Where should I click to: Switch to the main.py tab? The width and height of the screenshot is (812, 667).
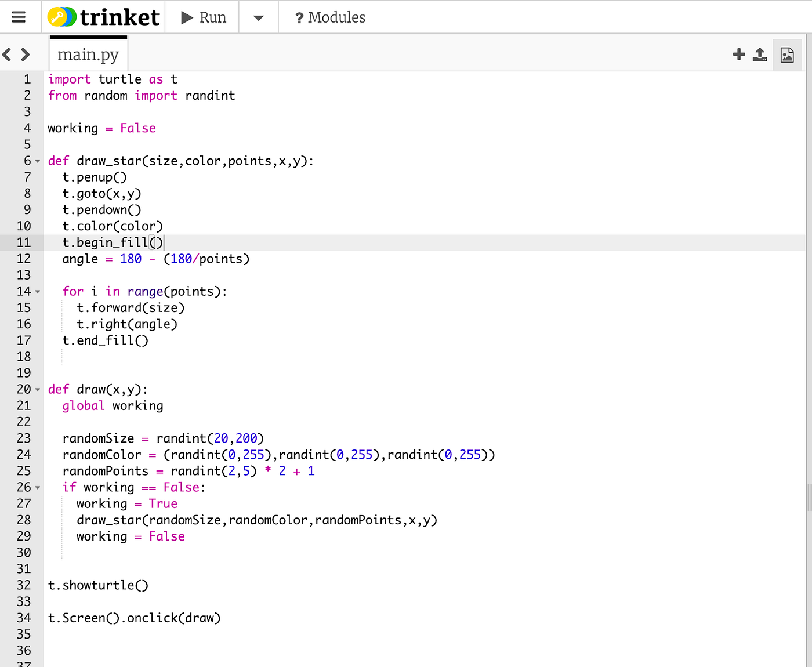click(x=88, y=54)
